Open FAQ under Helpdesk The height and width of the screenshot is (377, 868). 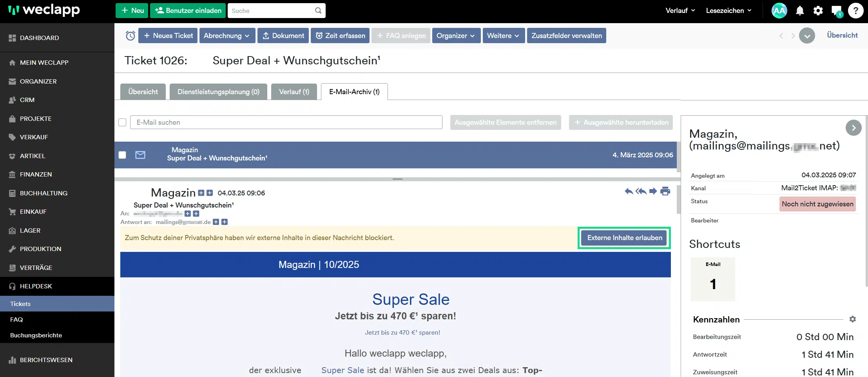(57, 320)
